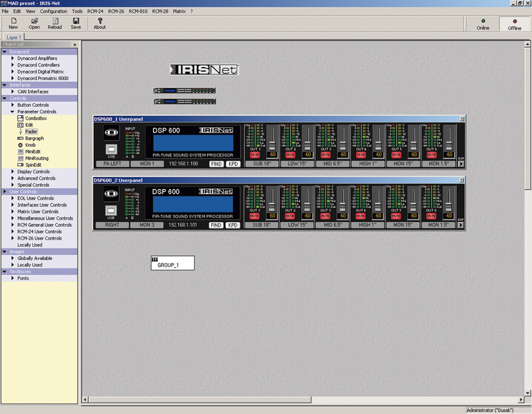Save the preset with the Save icon
This screenshot has height=414, width=532.
[76, 23]
